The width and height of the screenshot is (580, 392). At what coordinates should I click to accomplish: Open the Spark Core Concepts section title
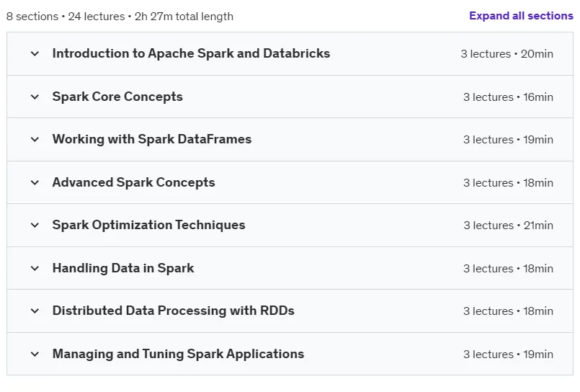tap(117, 97)
